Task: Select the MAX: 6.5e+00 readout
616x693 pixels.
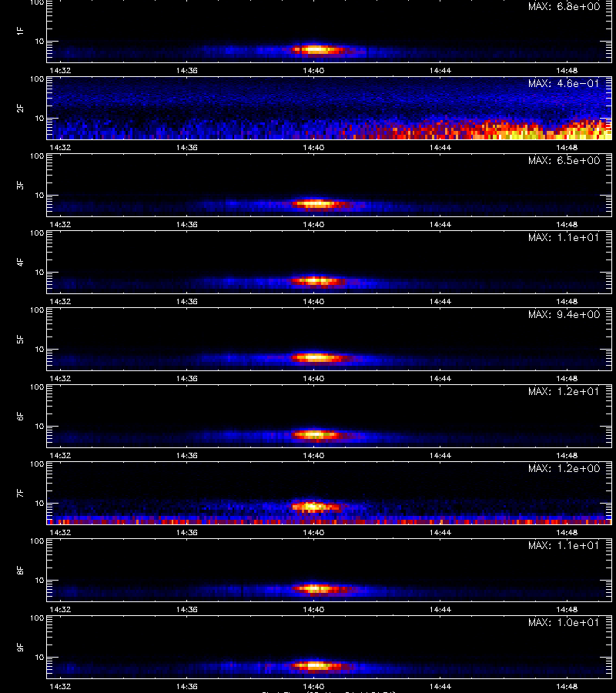Action: 564,160
